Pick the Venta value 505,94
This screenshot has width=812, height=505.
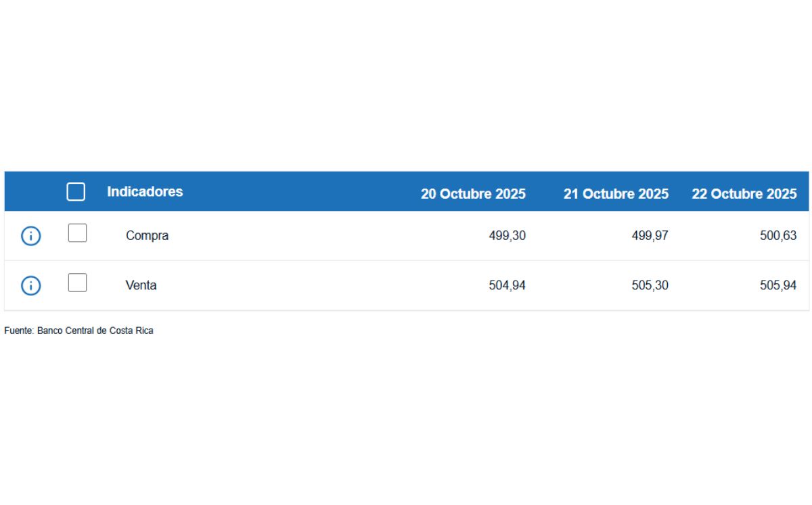tap(778, 285)
